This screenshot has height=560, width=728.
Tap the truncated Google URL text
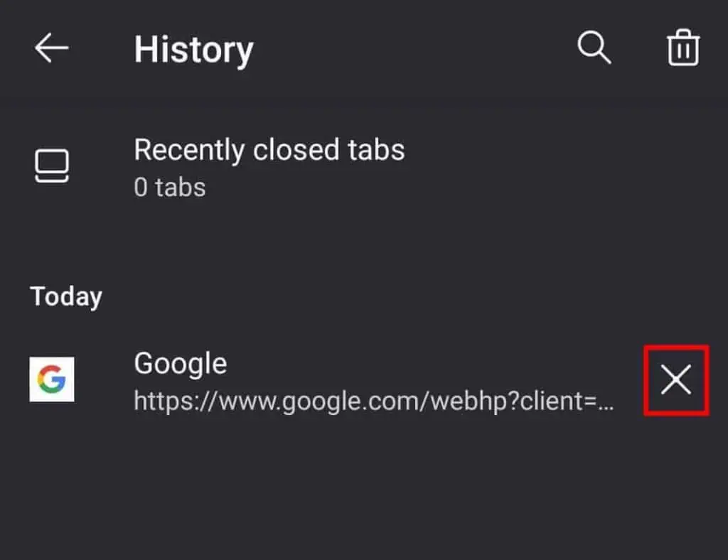click(375, 402)
